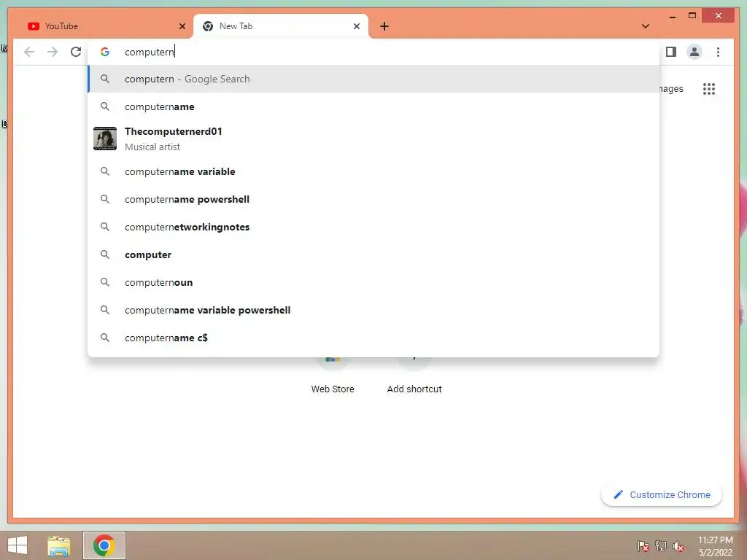This screenshot has height=560, width=747.
Task: Open Chrome's three-dot menu
Action: click(718, 52)
